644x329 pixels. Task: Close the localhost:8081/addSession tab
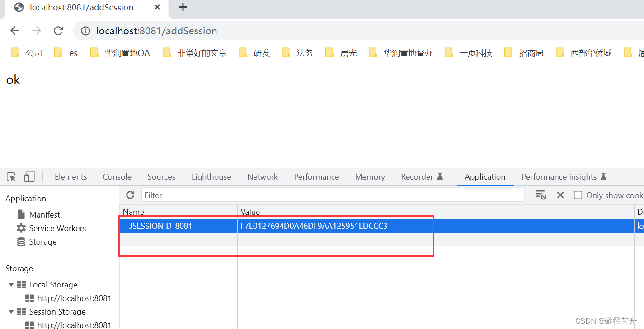[x=157, y=7]
